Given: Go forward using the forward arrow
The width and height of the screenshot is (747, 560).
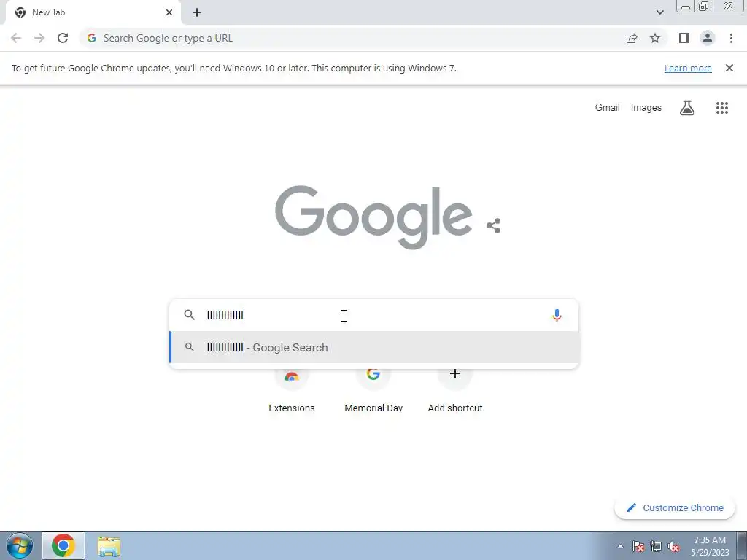Looking at the screenshot, I should 39,38.
